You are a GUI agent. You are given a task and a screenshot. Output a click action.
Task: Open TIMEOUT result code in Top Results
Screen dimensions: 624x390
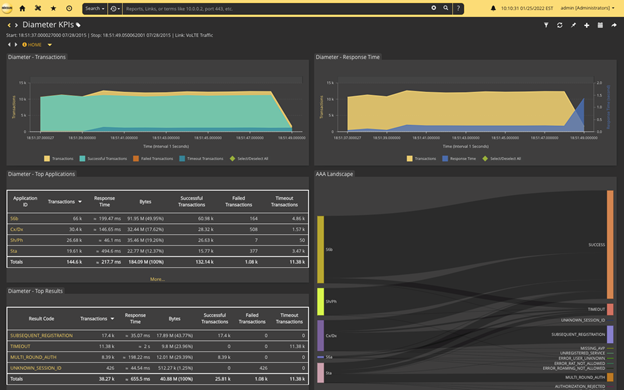(20, 346)
